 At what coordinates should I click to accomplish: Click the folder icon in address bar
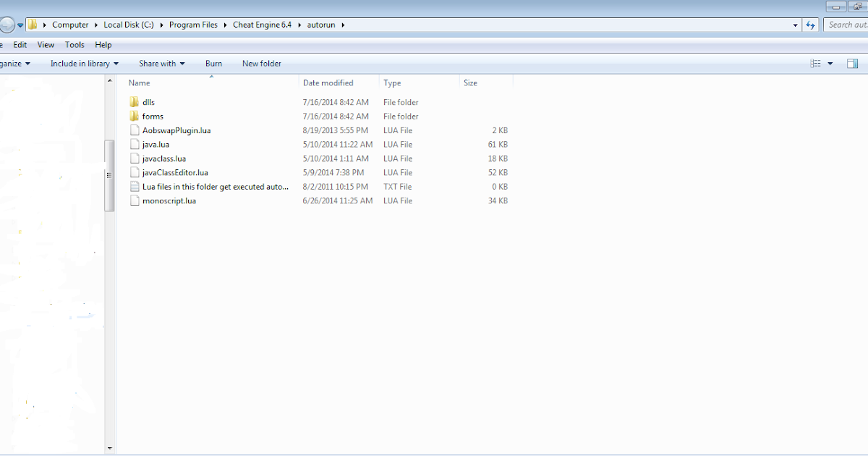pos(33,25)
